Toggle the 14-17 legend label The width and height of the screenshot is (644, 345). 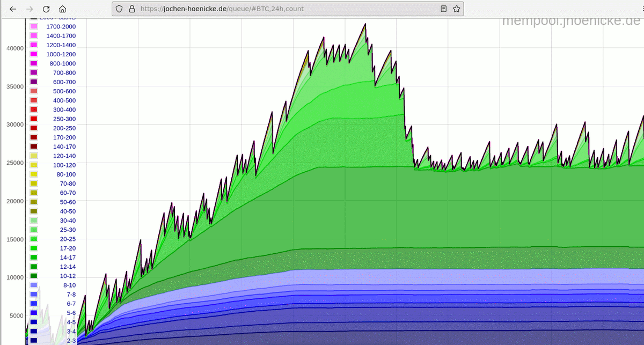(x=68, y=257)
